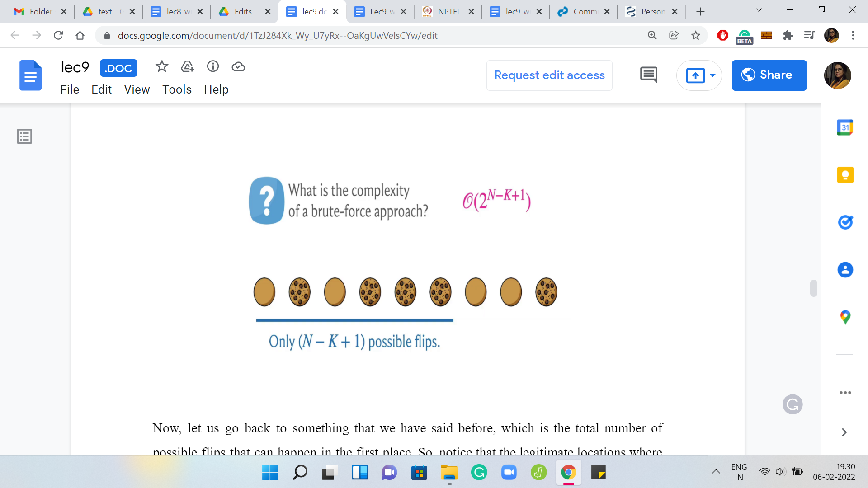Switch to the Edits Drive tab
Viewport: 868px width, 488px height.
(x=244, y=12)
